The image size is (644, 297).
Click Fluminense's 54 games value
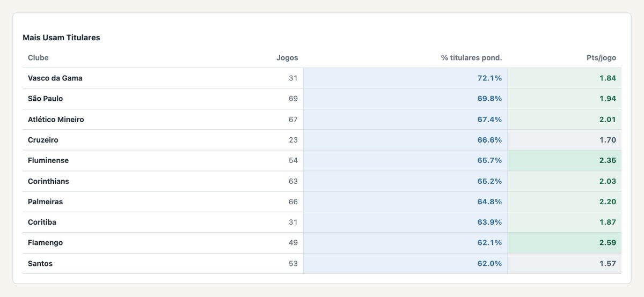[293, 160]
